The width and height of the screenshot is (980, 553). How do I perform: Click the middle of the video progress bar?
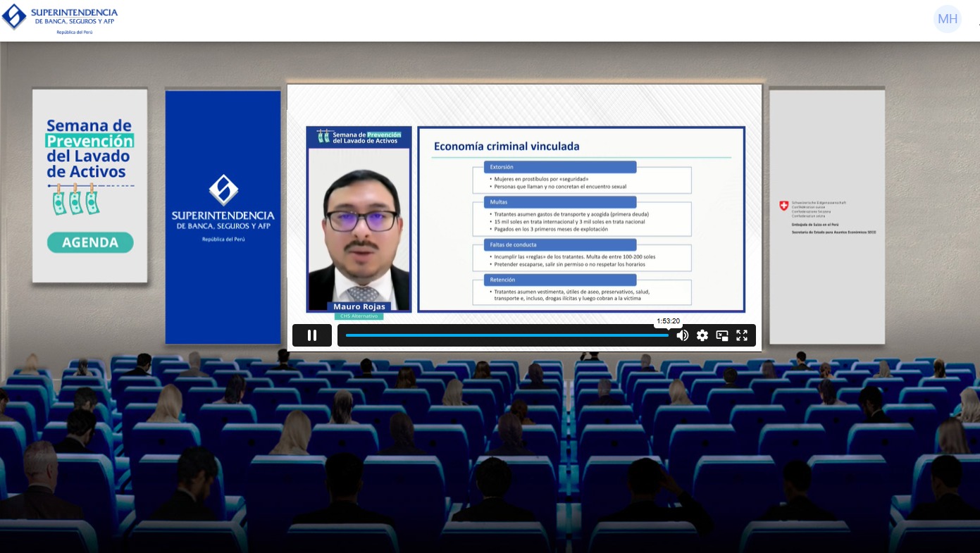coord(507,335)
